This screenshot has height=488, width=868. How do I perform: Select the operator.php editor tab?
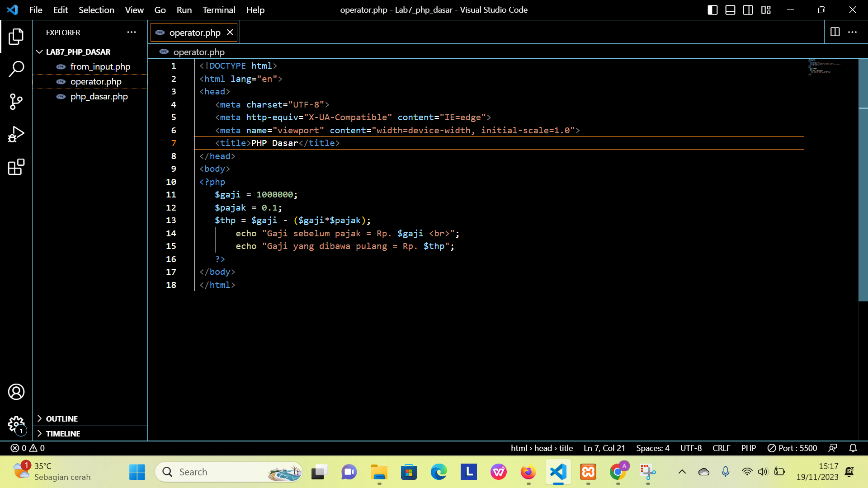tap(194, 33)
